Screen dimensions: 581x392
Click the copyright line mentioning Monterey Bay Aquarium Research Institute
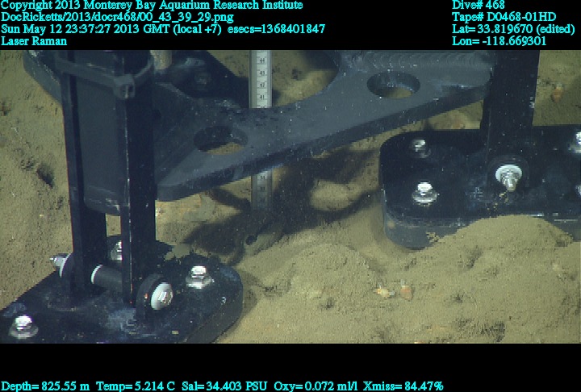click(152, 5)
